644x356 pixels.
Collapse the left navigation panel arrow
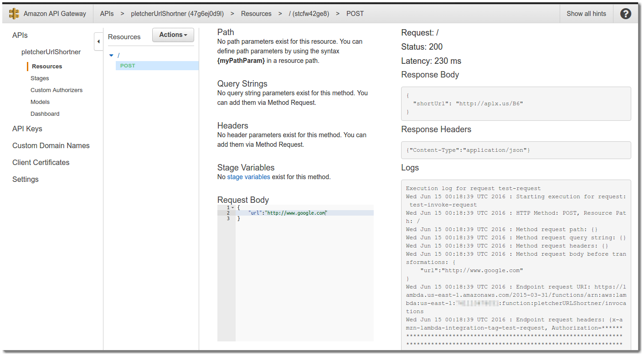[x=98, y=41]
